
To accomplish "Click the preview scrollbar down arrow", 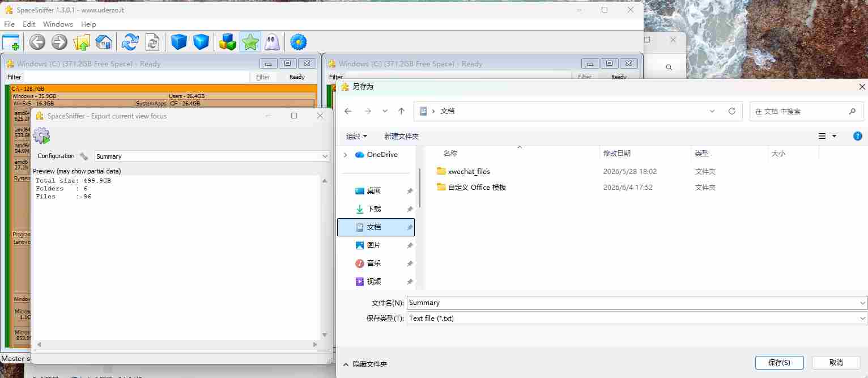I will pyautogui.click(x=325, y=335).
